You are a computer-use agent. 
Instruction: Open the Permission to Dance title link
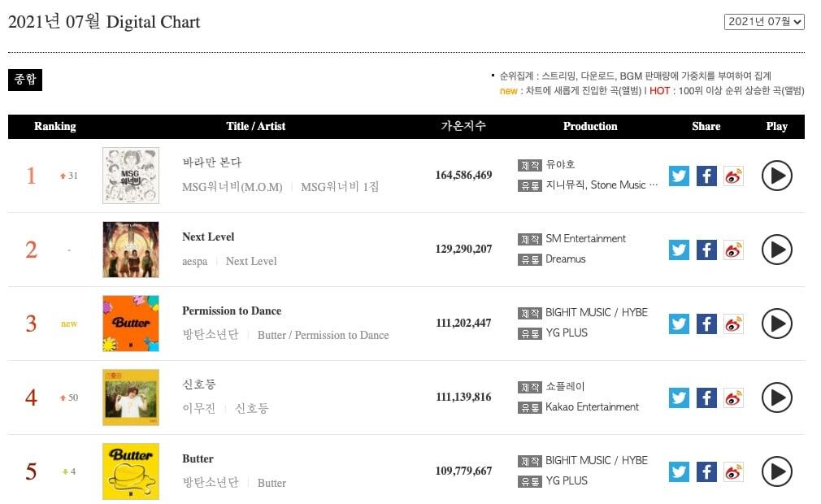232,311
